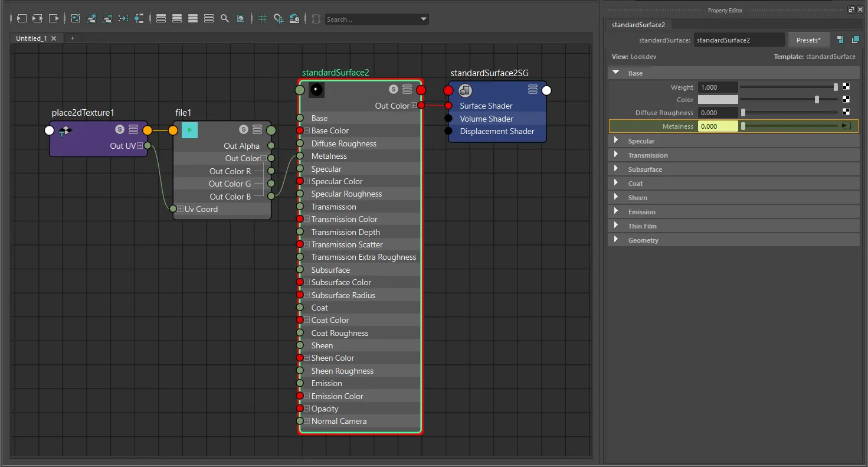Remove selected nodes from graph icon

pyautogui.click(x=107, y=19)
